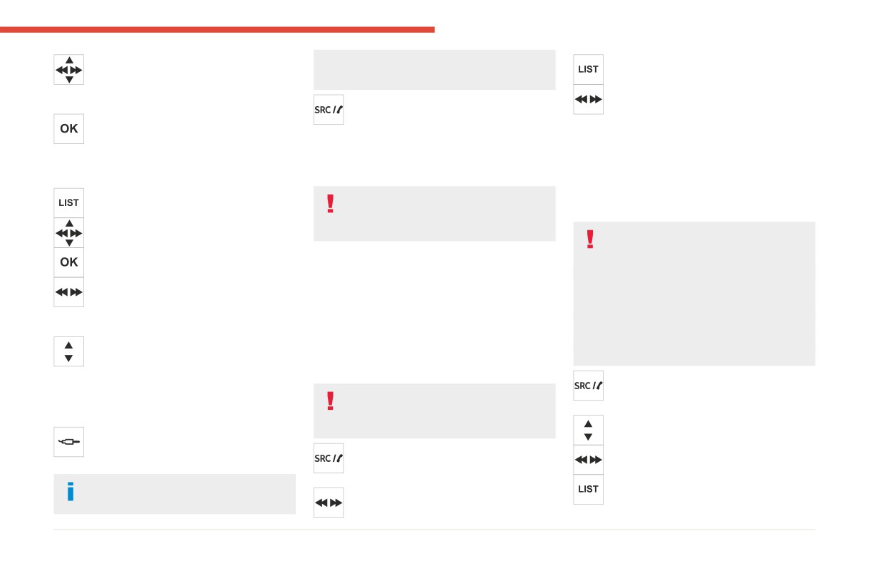Select the LIST icon above the four-way arrows

coord(69,203)
